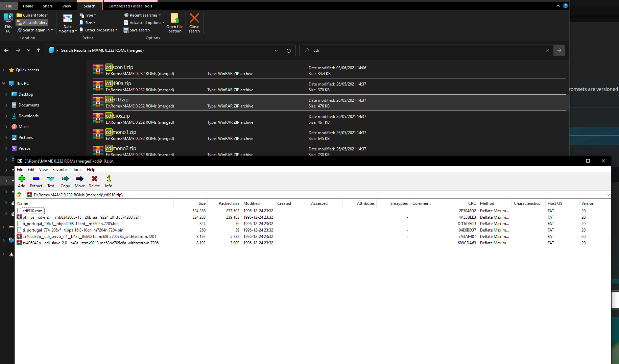This screenshot has height=364, width=619.
Task: Select cdibios.zip archive icon
Action: [98, 118]
